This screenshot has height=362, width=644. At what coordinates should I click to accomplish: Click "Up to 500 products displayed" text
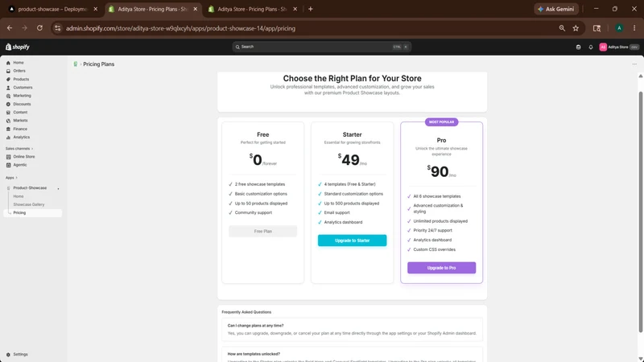[x=352, y=204]
